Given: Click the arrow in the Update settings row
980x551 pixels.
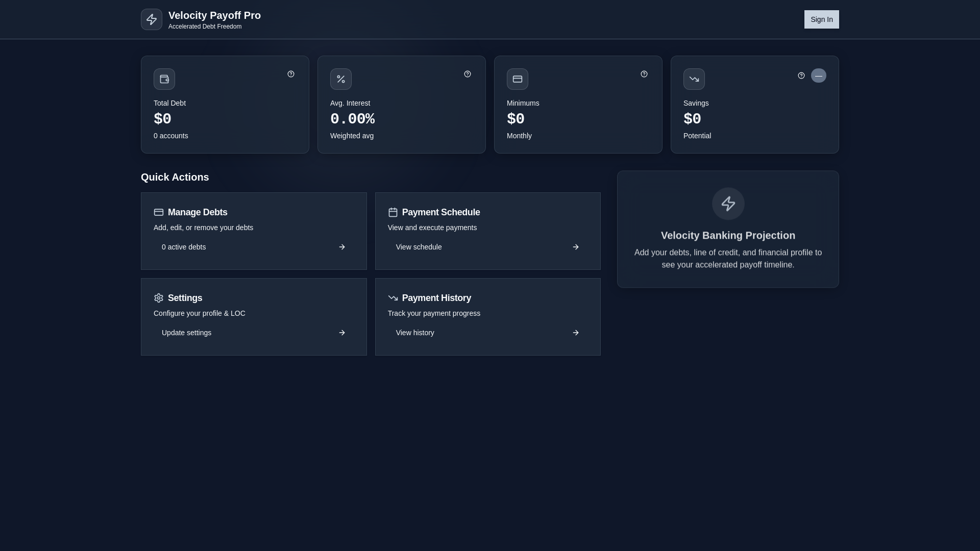Looking at the screenshot, I should (342, 333).
